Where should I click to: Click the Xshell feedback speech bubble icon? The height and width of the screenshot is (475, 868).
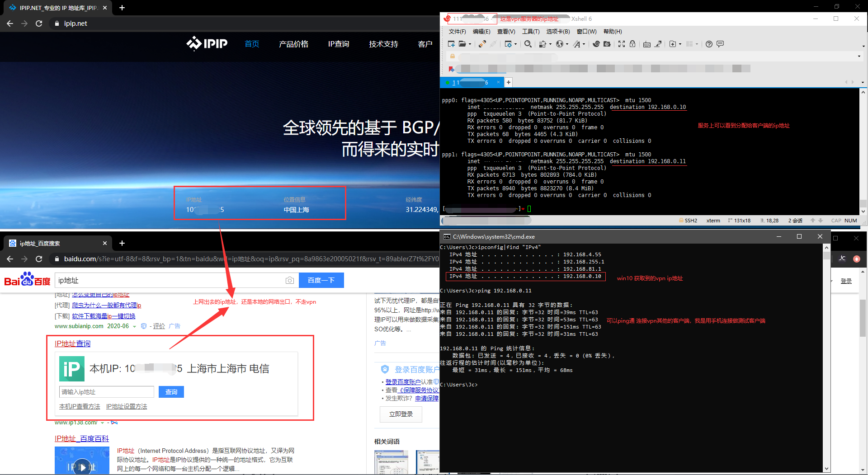pos(720,44)
